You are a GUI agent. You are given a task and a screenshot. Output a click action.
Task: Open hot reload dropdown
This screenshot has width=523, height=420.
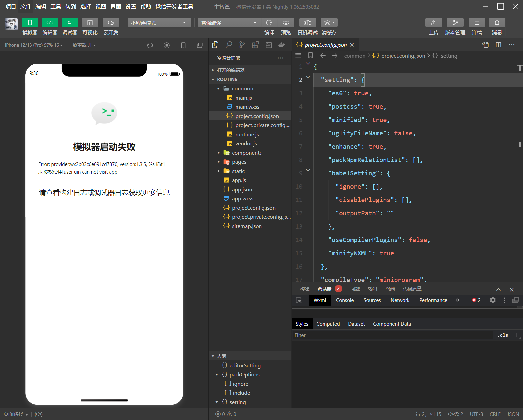click(x=84, y=45)
